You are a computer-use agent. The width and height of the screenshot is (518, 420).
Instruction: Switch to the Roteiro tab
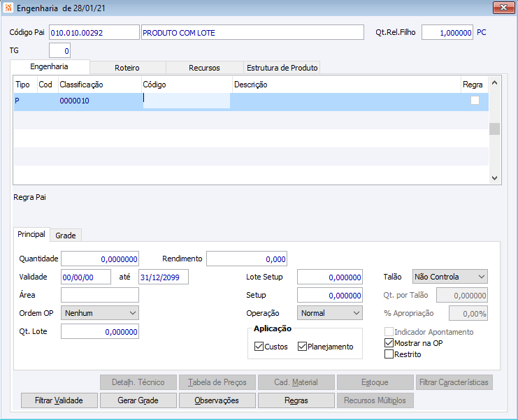(x=127, y=68)
